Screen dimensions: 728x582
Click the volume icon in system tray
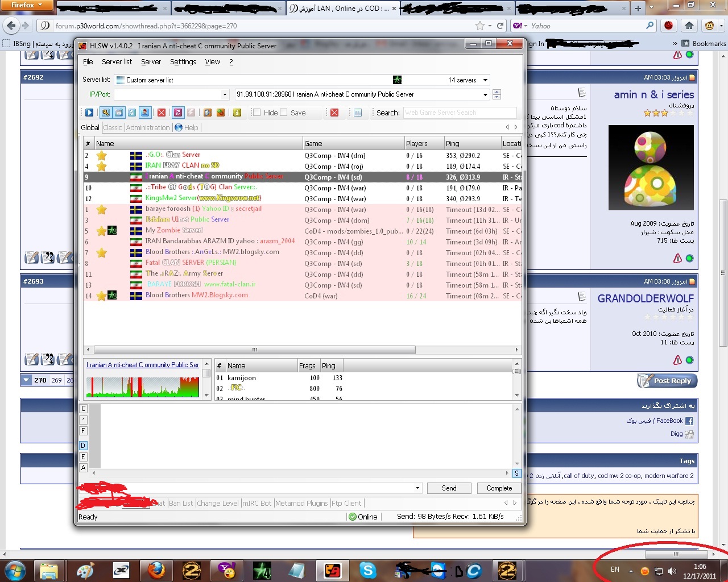coord(672,571)
